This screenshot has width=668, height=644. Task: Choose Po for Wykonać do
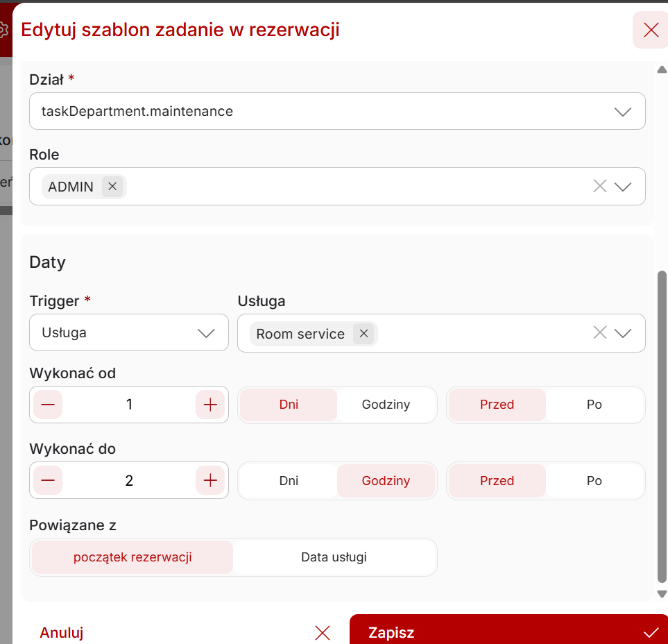(x=594, y=481)
